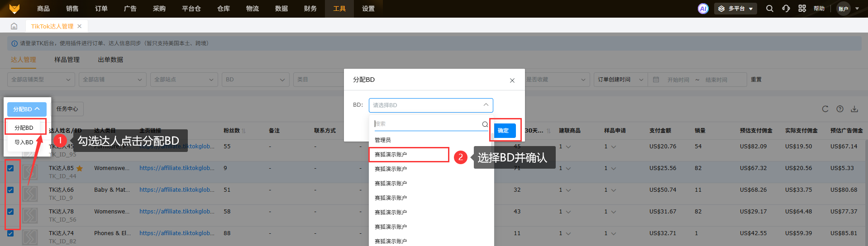Open the 订单创建时间 dropdown
This screenshot has height=246, width=868.
point(620,80)
